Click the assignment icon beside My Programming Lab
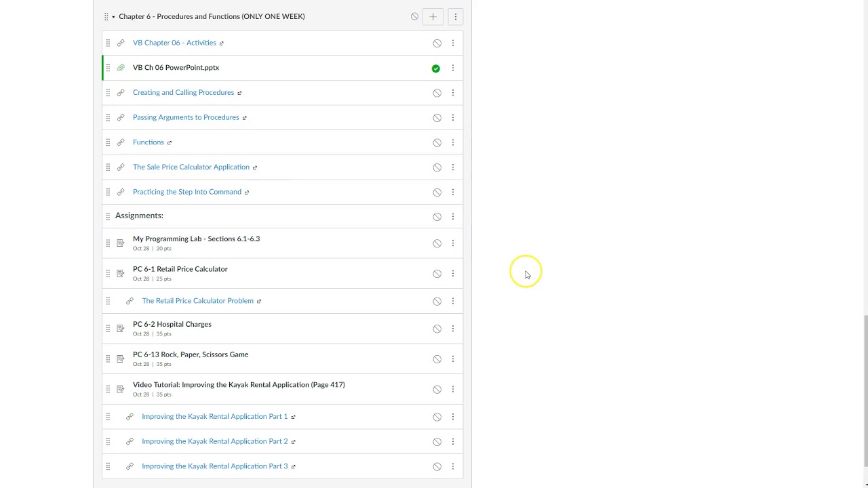The width and height of the screenshot is (868, 488). (x=121, y=243)
